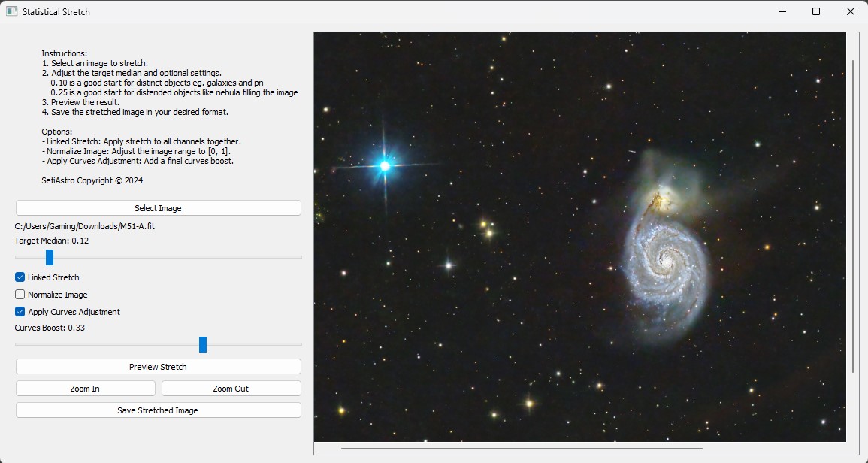Screen dimensions: 868x463
Task: Zoom In on the image preview
Action: [85, 389]
